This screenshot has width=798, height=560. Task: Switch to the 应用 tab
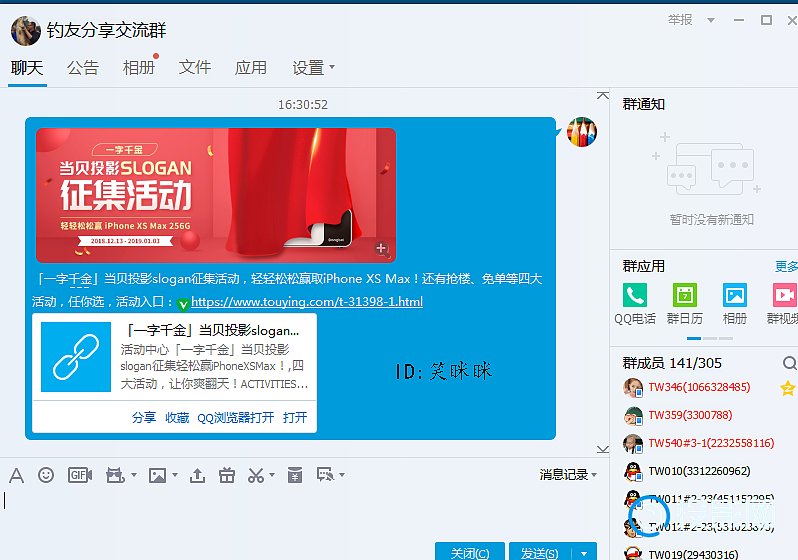(251, 68)
